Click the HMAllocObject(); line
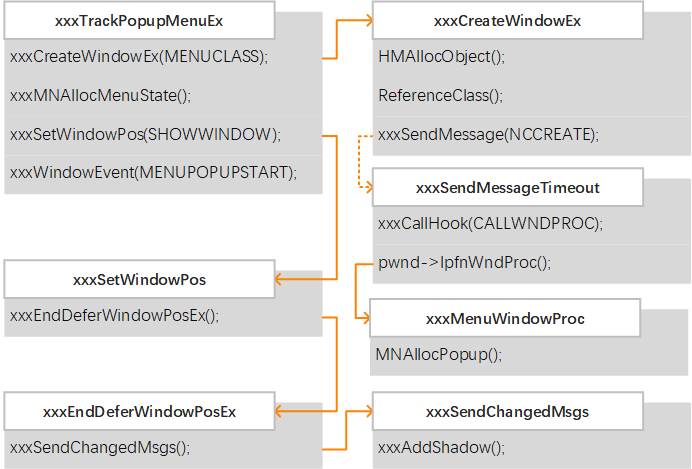Screen dimensions: 692x469 (x=442, y=57)
